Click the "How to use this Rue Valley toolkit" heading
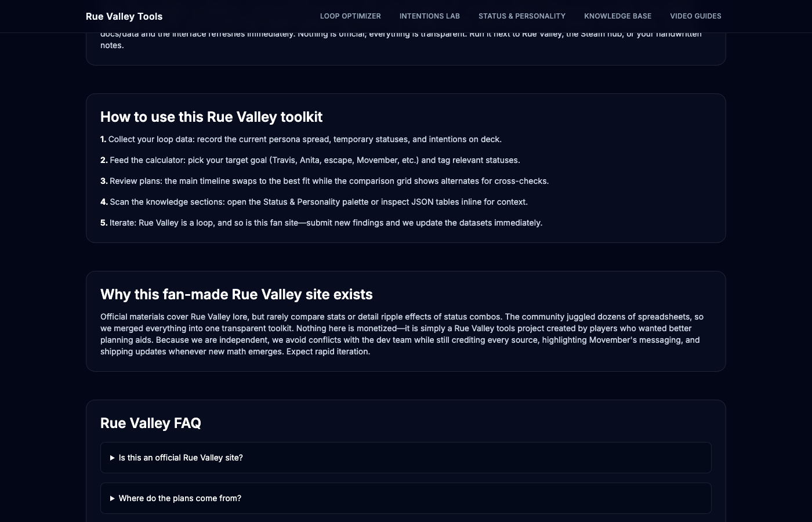 point(212,117)
